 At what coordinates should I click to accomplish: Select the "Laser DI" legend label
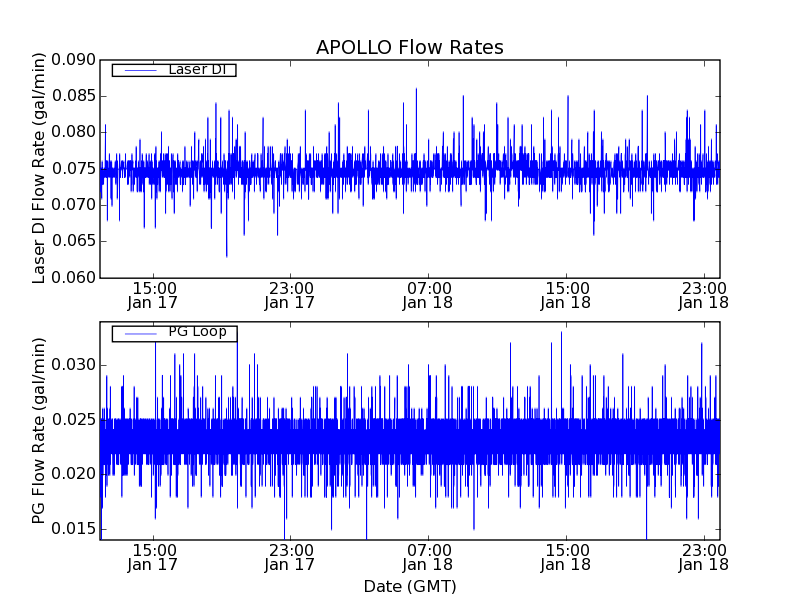click(197, 70)
